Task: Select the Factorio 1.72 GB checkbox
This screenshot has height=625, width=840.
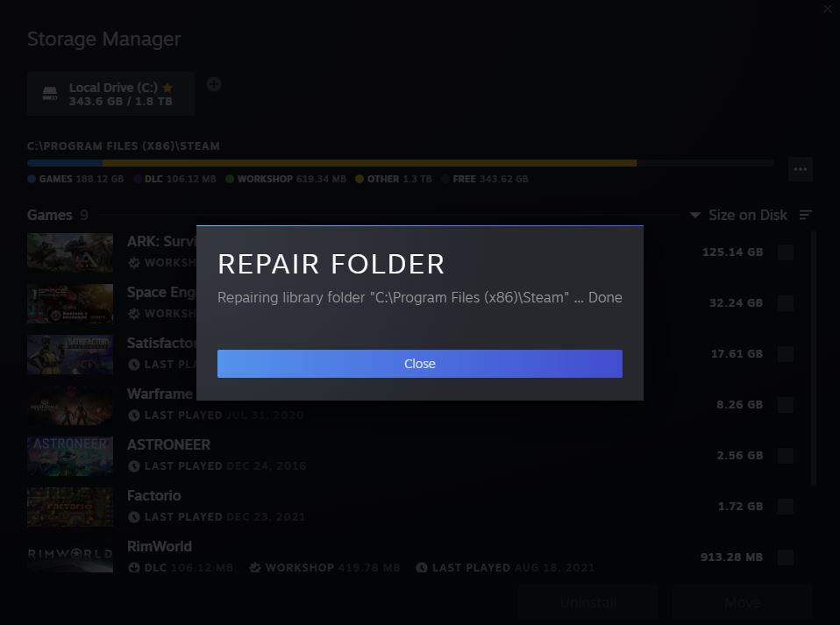Action: 786,507
